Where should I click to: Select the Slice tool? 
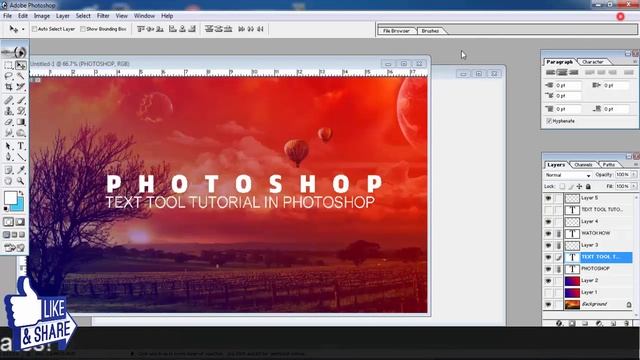20,87
